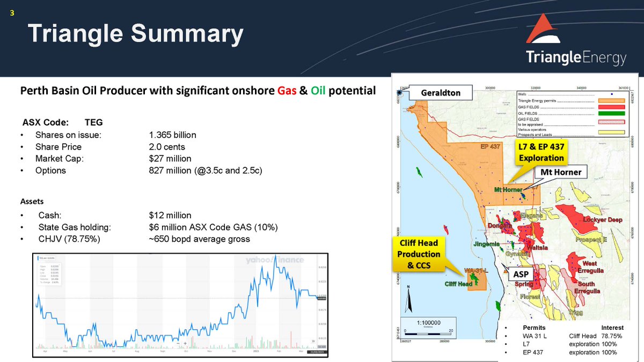
Task: Click the red word Gas in headline
Action: pyautogui.click(x=287, y=91)
